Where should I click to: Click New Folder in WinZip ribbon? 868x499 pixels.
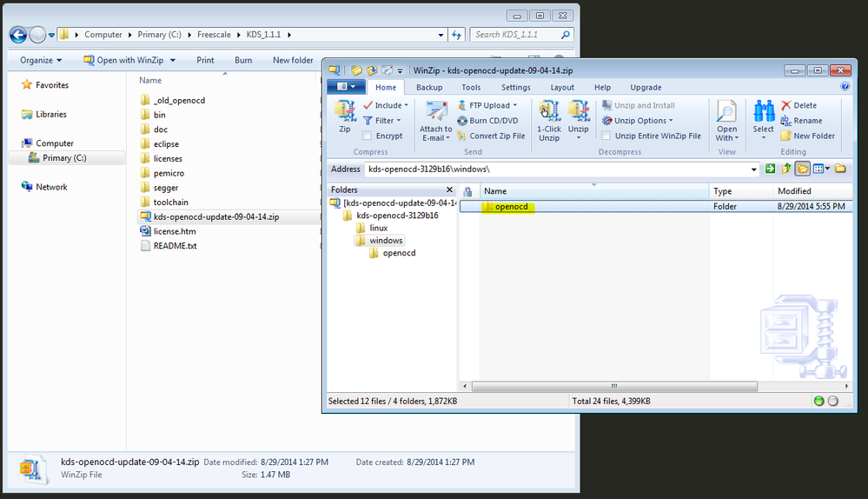tap(808, 136)
